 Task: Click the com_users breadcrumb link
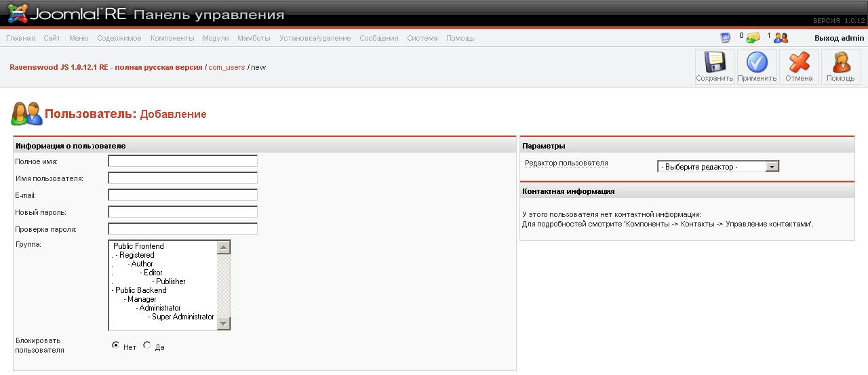click(227, 67)
